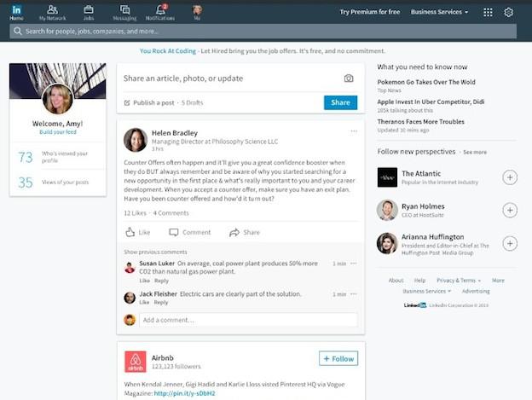Open Theranos Faces More Troubles story
532x400 pixels.
click(420, 121)
